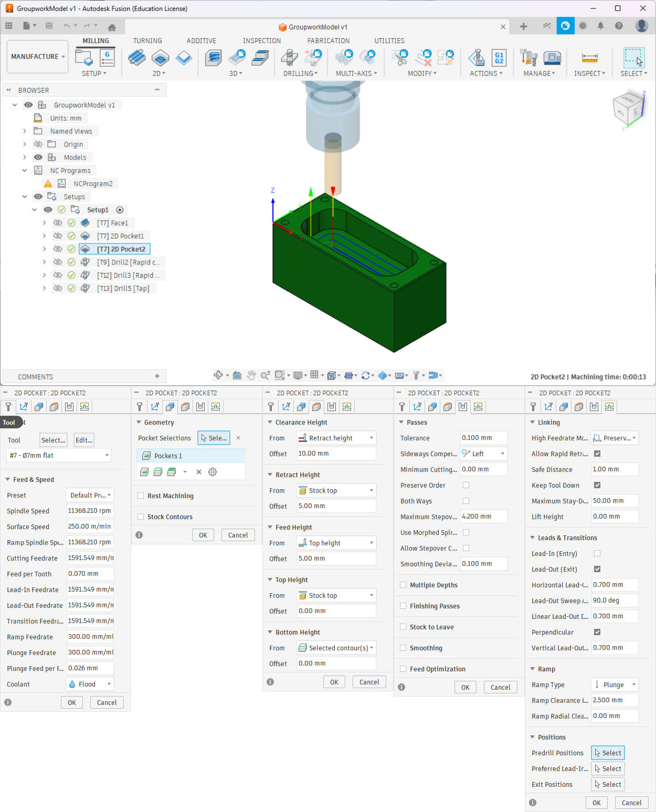Uncheck the Keep Tool Down checkbox
Viewport: 656px width, 812px height.
(597, 485)
